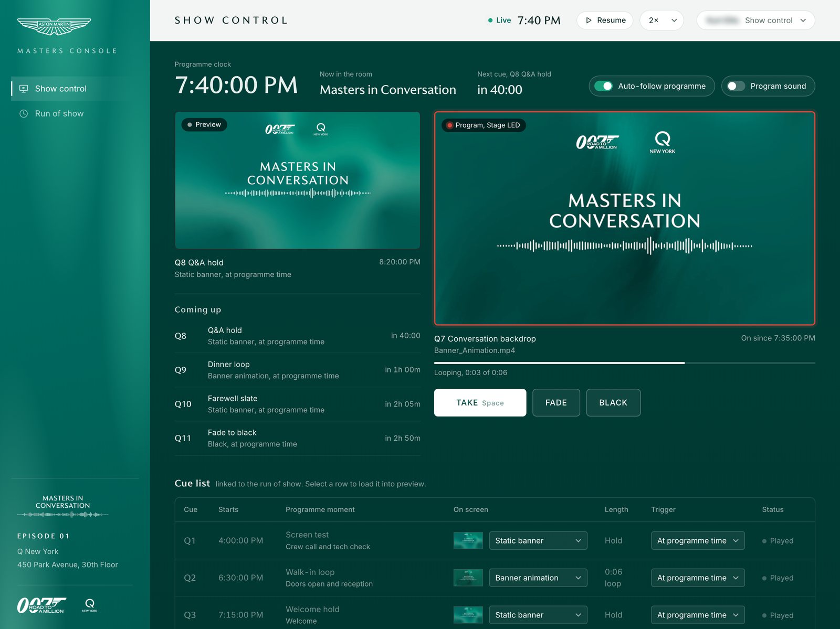Select Q8 Q&A hold in Coming up

coord(298,336)
